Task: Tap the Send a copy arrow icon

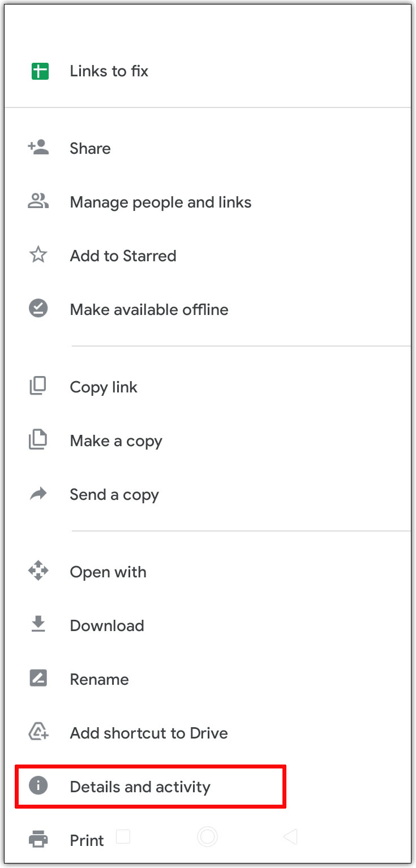Action: tap(38, 495)
